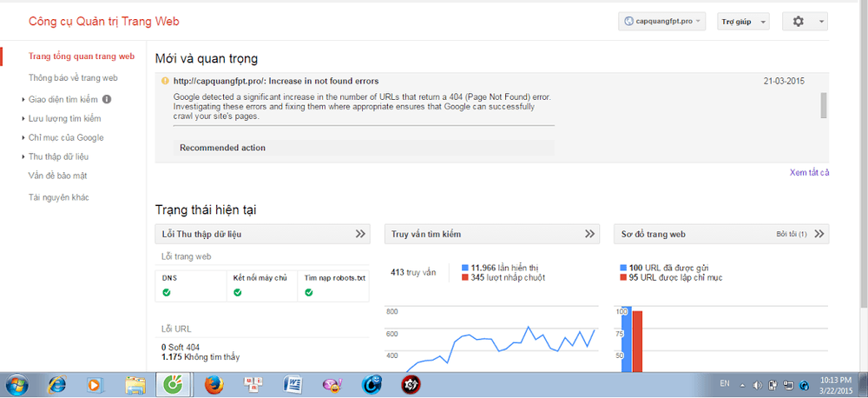This screenshot has height=398, width=868.
Task: Click message date 21-03-2015
Action: (784, 81)
